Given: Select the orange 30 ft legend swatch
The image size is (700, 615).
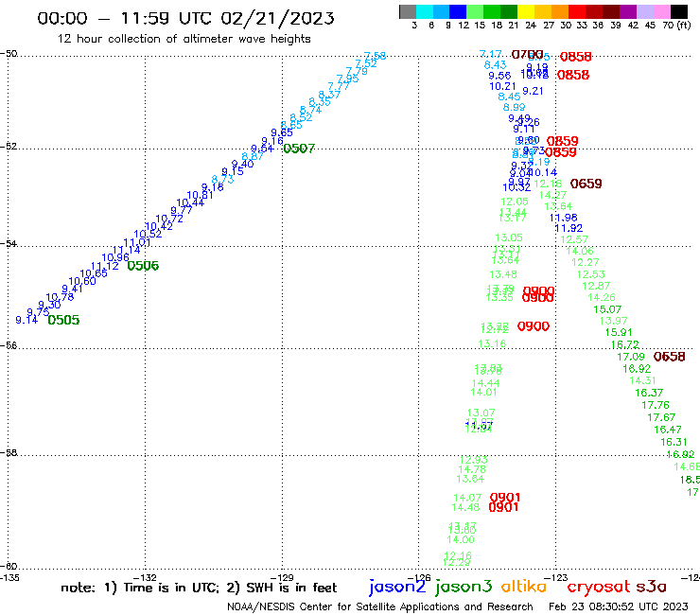Looking at the screenshot, I should click(x=560, y=11).
